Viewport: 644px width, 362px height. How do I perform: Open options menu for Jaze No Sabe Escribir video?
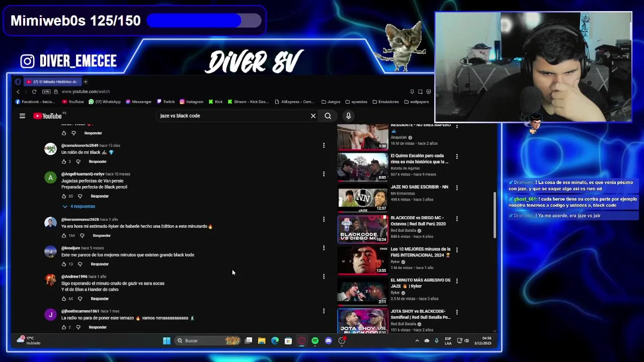tap(457, 188)
